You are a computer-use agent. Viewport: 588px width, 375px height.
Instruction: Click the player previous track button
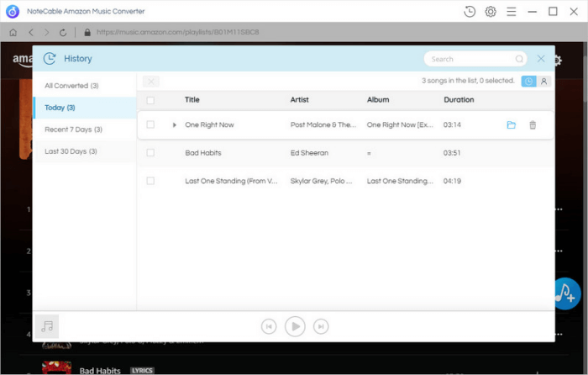[269, 326]
